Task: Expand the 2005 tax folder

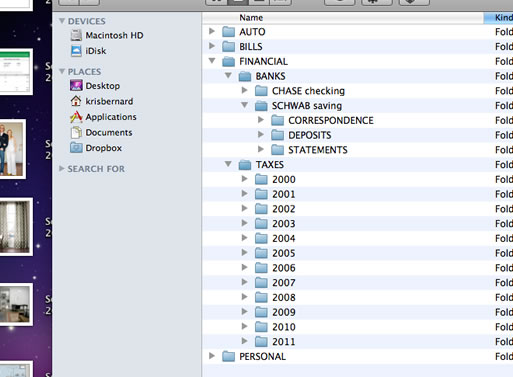Action: click(244, 253)
